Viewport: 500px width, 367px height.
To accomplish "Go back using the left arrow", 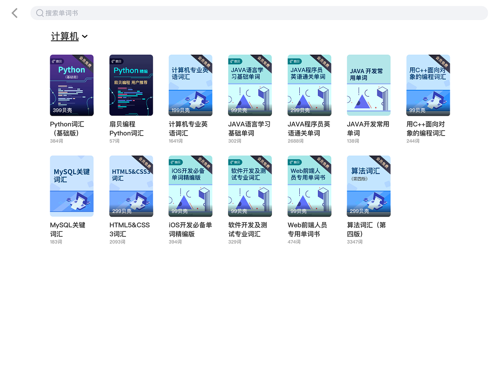I will pyautogui.click(x=15, y=13).
